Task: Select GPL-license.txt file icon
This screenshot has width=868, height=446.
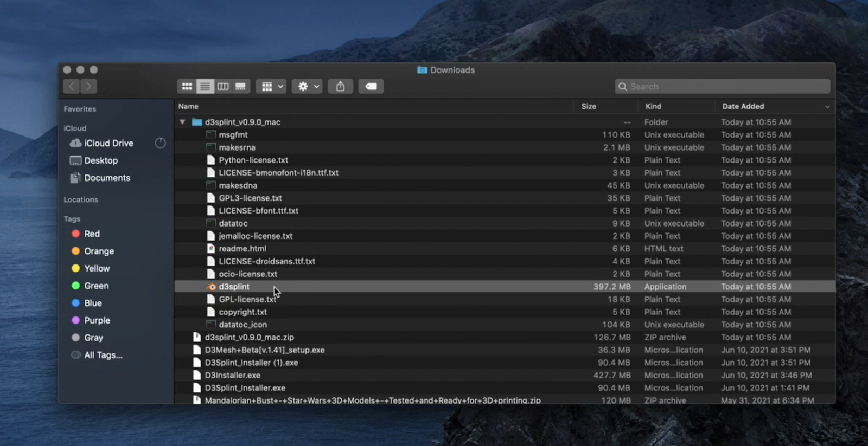Action: pos(211,299)
